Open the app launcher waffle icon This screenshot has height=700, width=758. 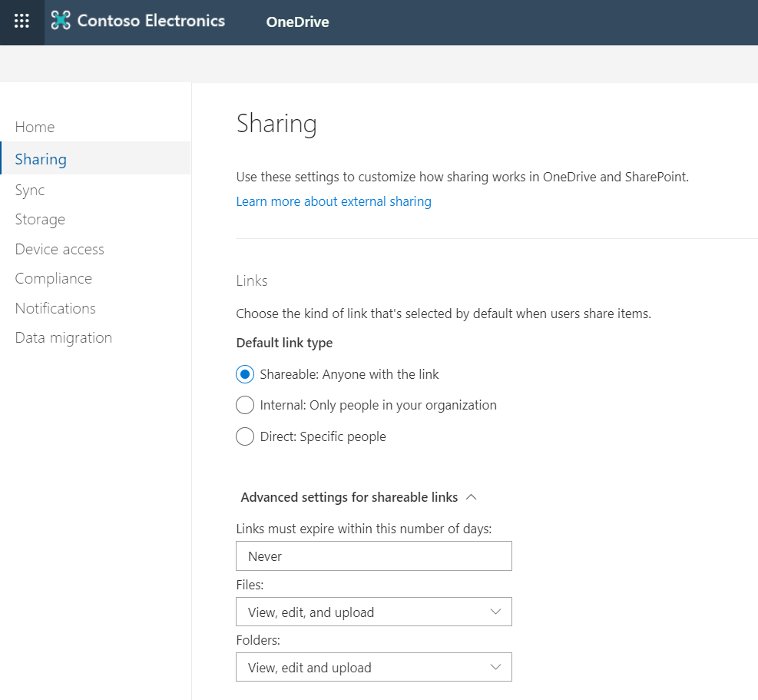[22, 22]
